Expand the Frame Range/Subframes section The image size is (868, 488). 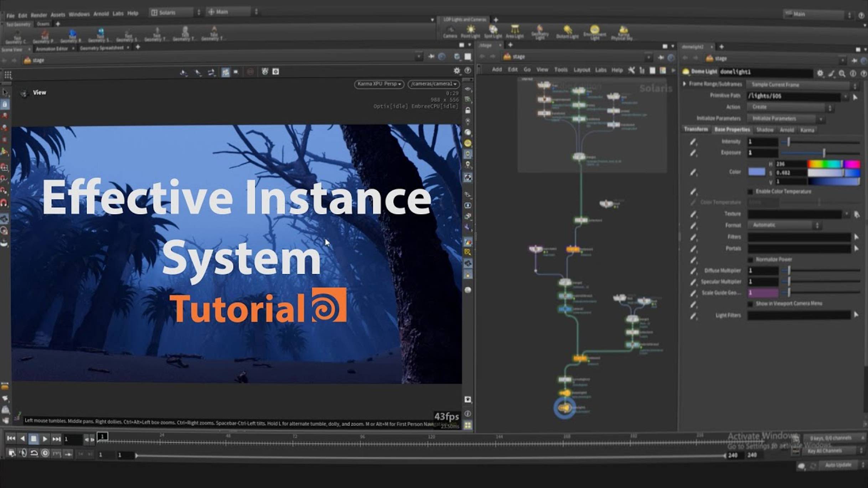pos(684,84)
